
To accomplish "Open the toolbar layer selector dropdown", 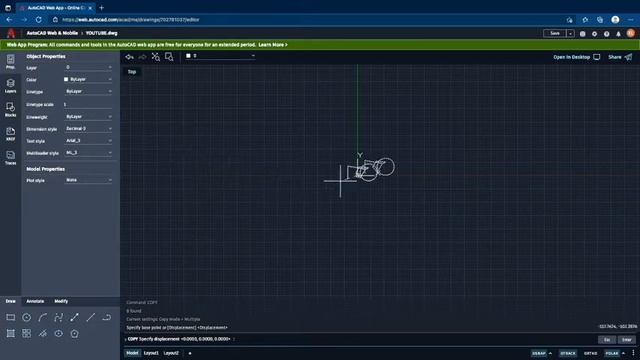I will pos(220,56).
